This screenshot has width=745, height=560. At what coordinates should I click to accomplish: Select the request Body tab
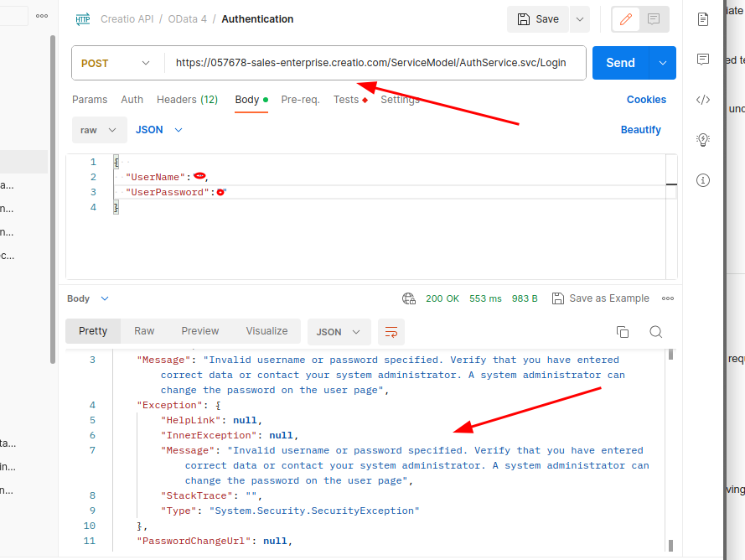(251, 100)
